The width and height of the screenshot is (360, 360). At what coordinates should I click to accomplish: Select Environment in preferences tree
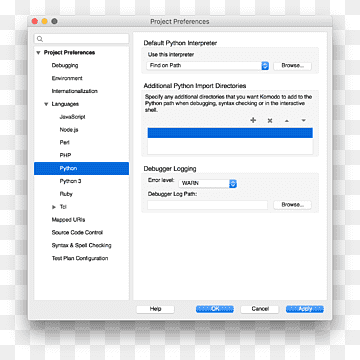click(67, 78)
